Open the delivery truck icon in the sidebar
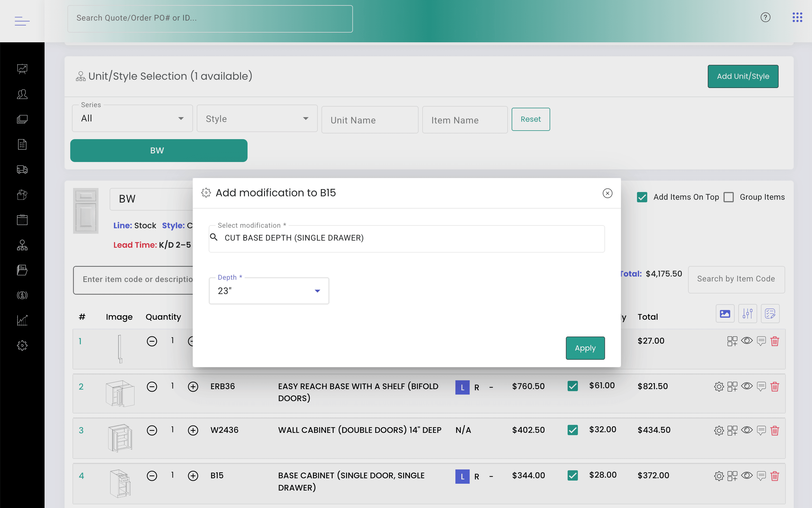 coord(22,169)
